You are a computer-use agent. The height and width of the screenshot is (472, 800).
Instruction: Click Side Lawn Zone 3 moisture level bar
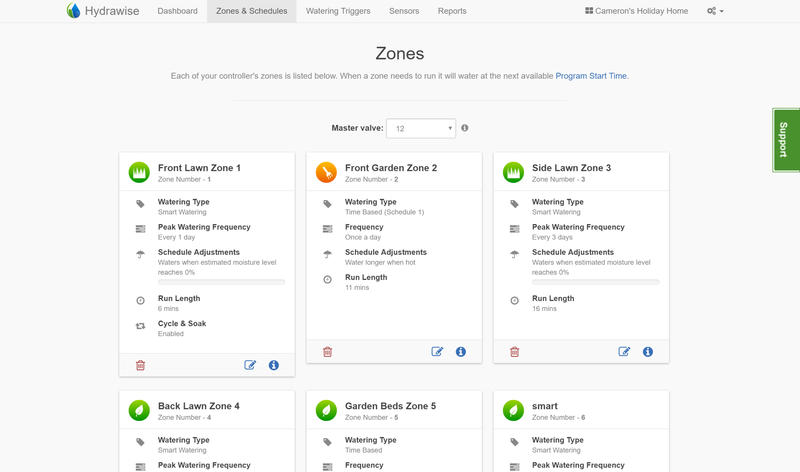coord(595,282)
